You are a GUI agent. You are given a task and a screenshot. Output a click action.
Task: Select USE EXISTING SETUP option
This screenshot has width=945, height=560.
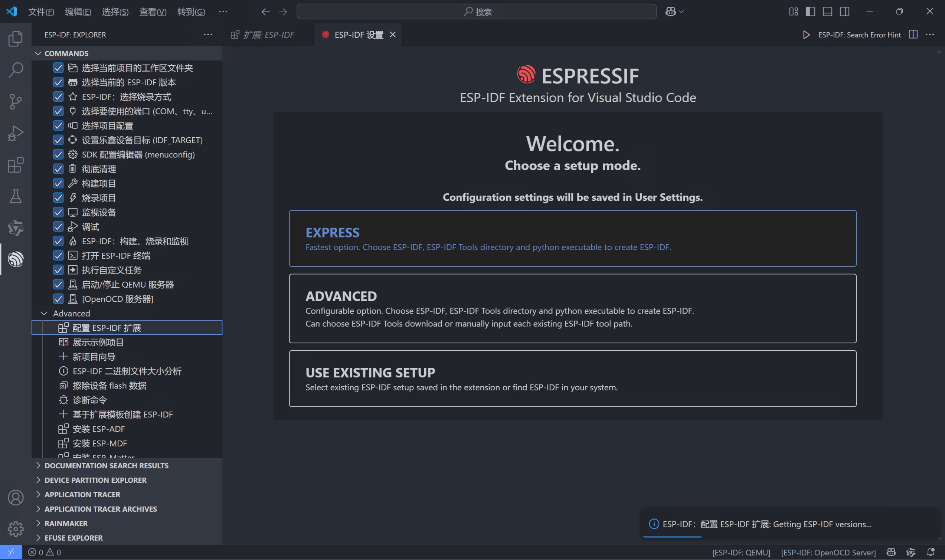click(572, 379)
